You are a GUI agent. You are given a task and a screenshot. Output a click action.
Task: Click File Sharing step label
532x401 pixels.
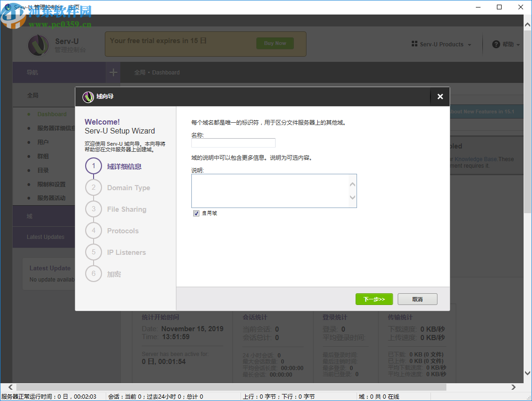click(x=126, y=209)
